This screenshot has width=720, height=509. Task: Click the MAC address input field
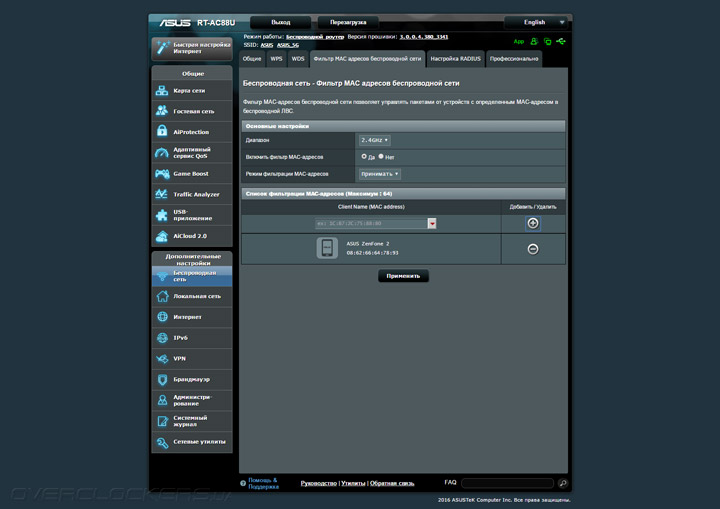372,223
